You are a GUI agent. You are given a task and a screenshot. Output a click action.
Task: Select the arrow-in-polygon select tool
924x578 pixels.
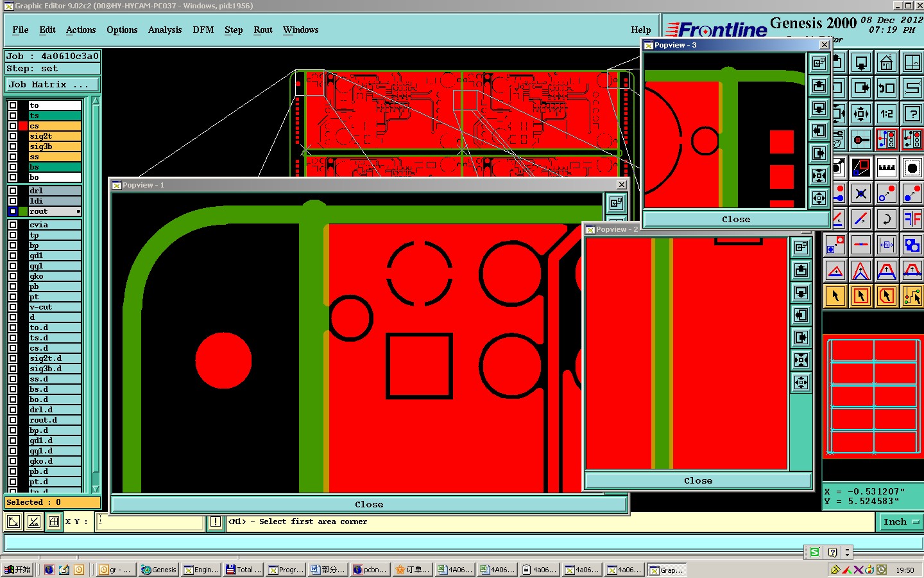coord(887,296)
